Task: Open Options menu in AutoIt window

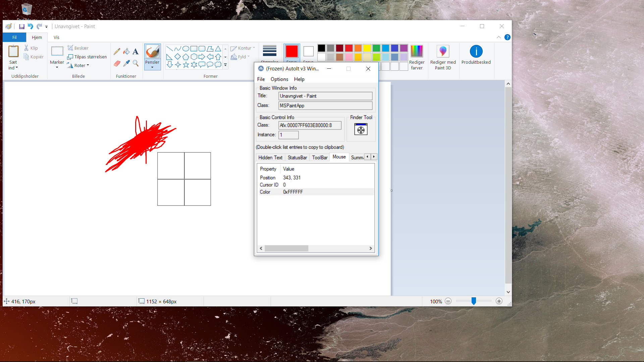Action: click(x=279, y=79)
